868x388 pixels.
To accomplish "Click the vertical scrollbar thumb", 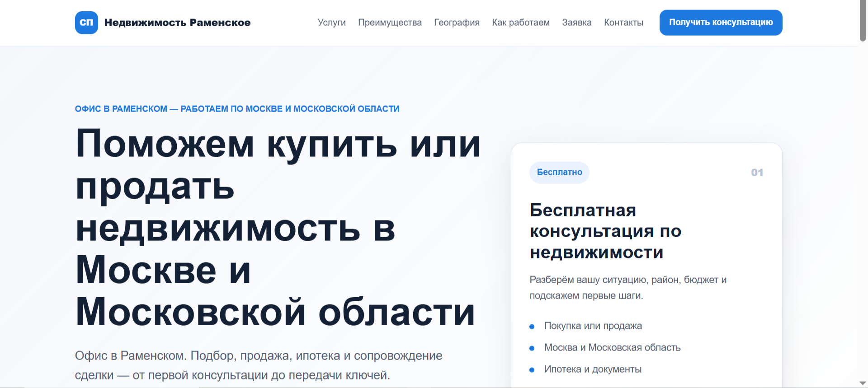I will pyautogui.click(x=863, y=21).
